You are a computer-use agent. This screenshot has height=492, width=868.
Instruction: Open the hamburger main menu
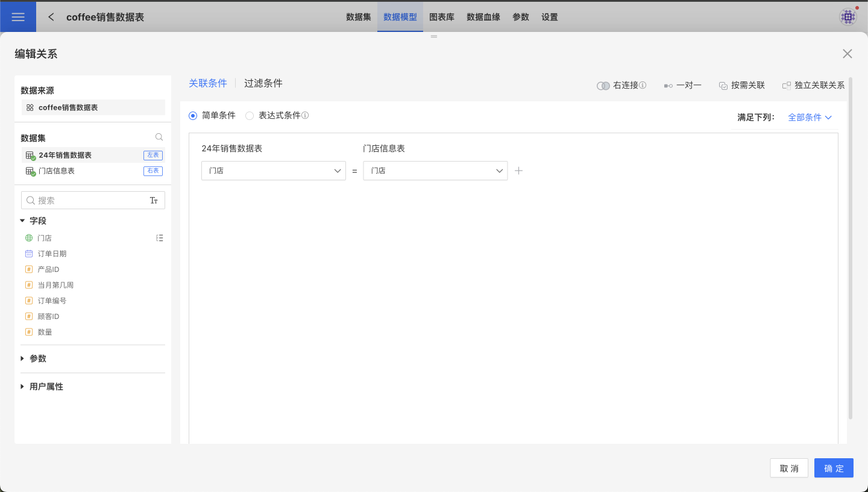pos(18,17)
